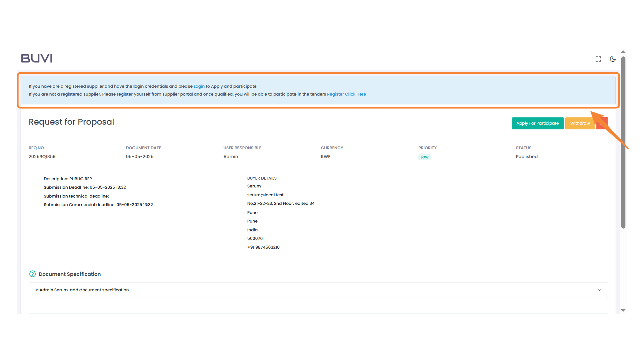Image resolution: width=644 pixels, height=362 pixels.
Task: Open the Document Specification help icon
Action: click(x=32, y=274)
